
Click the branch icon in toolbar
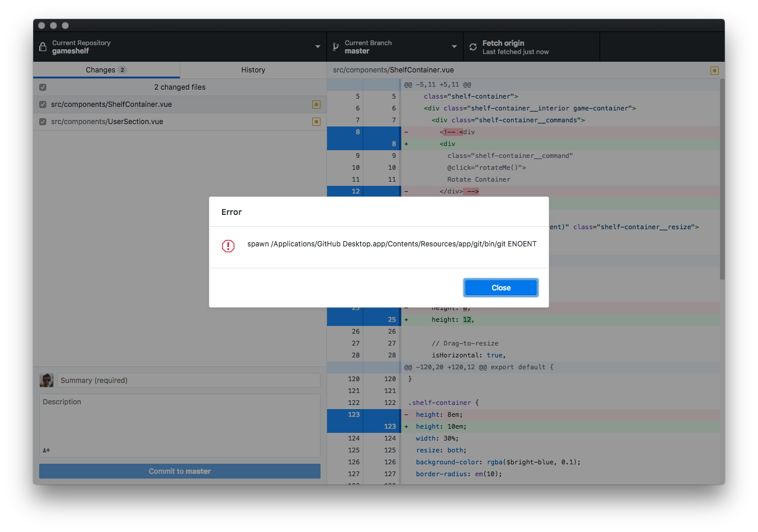(335, 47)
